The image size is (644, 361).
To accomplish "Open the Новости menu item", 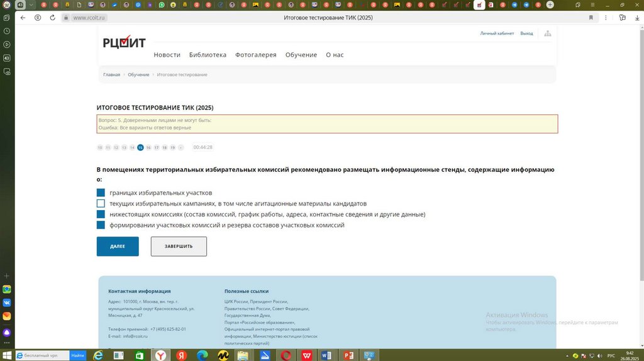I will (167, 55).
